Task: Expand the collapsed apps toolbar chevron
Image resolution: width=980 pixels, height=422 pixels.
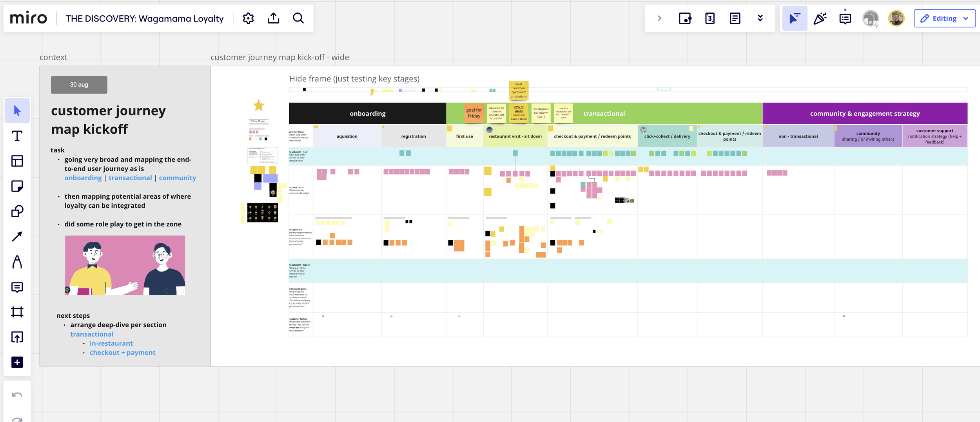Action: click(659, 18)
